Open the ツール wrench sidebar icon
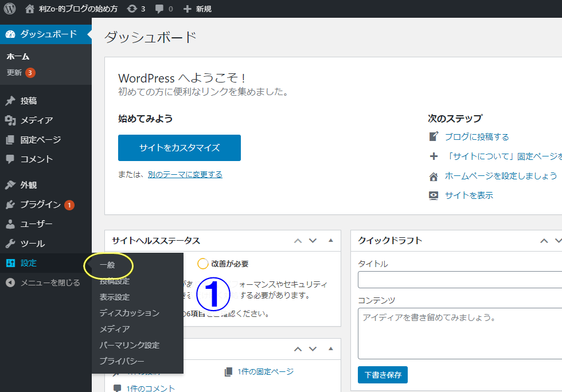The width and height of the screenshot is (562, 392). click(x=10, y=244)
